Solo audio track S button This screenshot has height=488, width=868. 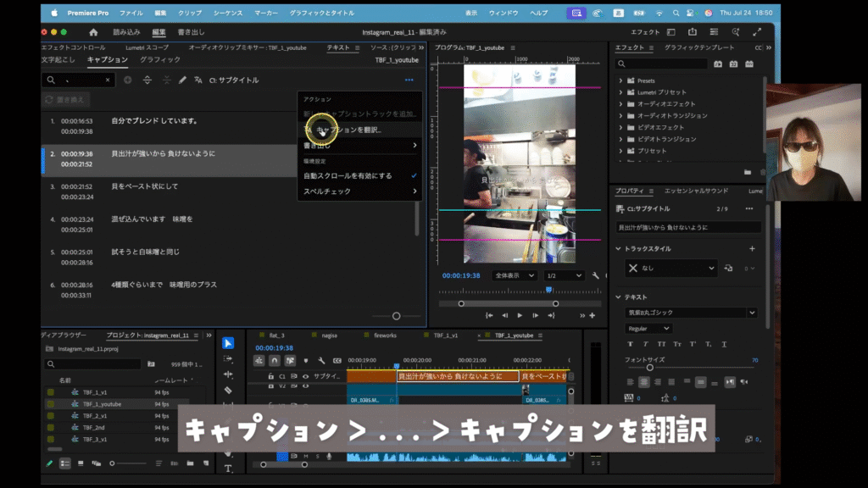pyautogui.click(x=317, y=457)
